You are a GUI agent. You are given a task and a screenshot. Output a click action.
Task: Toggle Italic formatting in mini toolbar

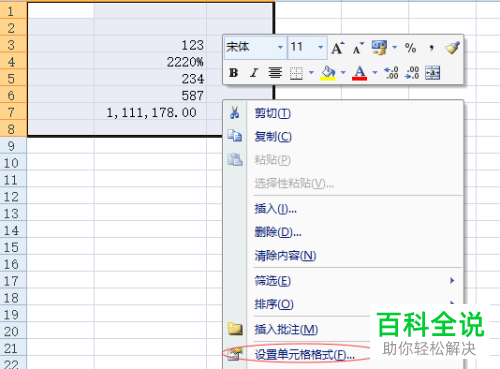pyautogui.click(x=254, y=72)
